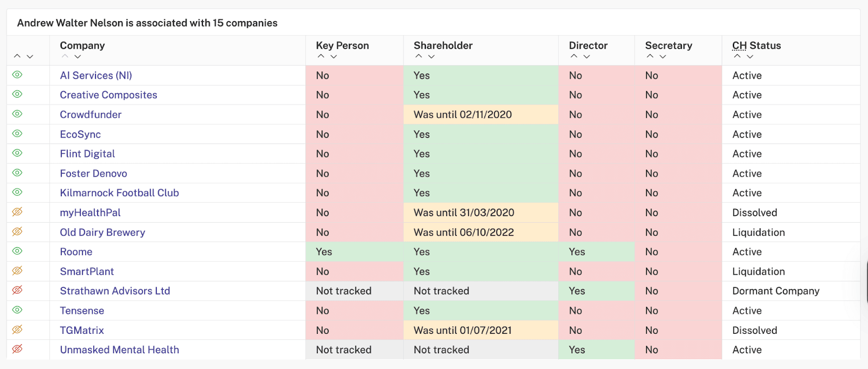
Task: Click the orange eye icon beside TGMatrix
Action: tap(17, 329)
